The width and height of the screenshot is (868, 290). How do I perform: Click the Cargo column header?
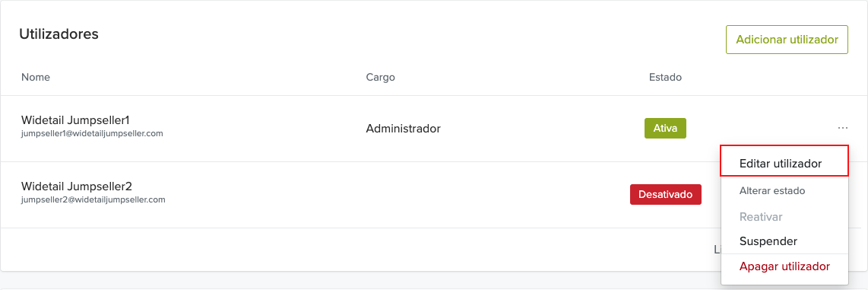click(x=380, y=77)
